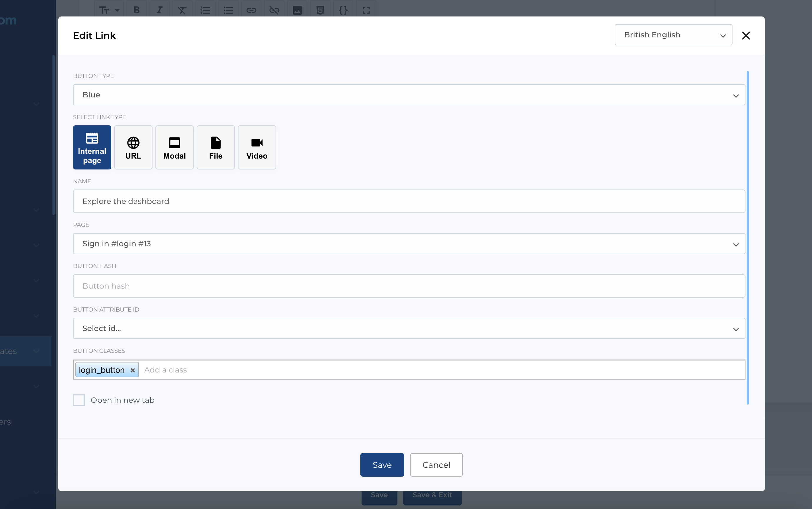Screen dimensions: 812x509
Task: Enable the Open in new tab option
Action: click(x=79, y=400)
